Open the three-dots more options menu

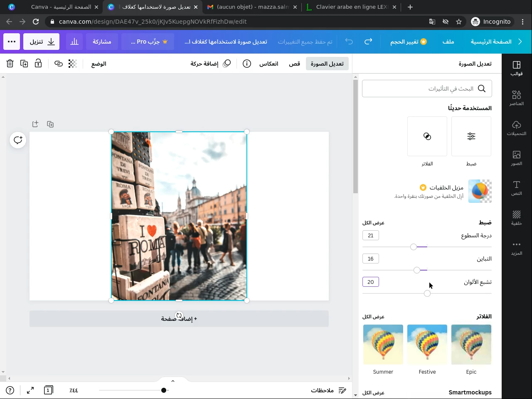pos(12,42)
